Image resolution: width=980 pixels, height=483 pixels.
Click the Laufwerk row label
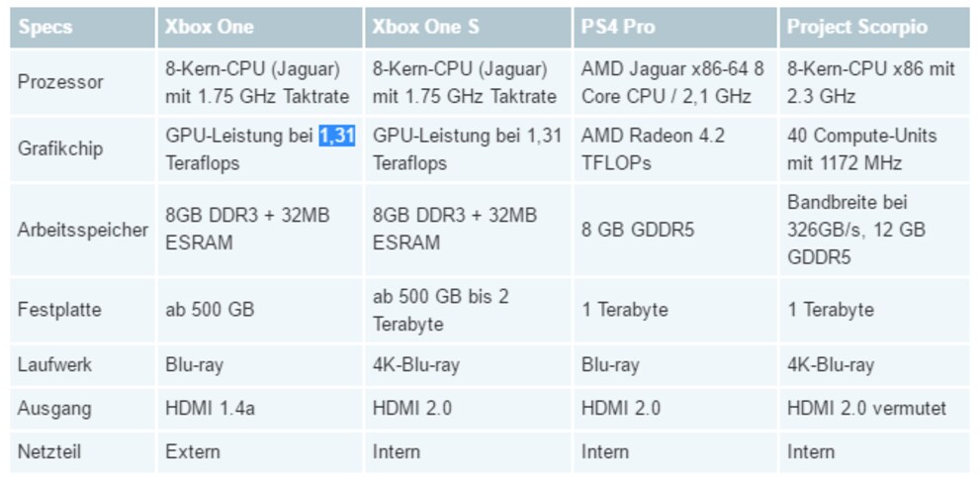54,365
